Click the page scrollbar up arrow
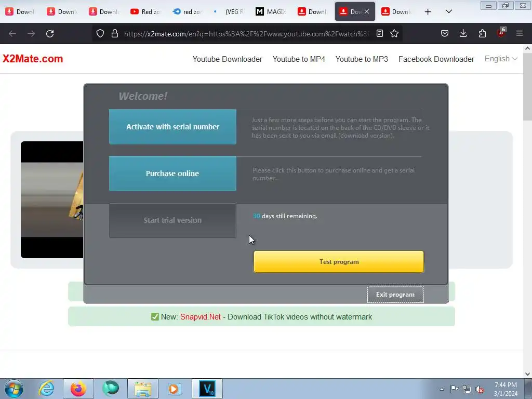Screen dimensions: 532x399 pos(528,48)
